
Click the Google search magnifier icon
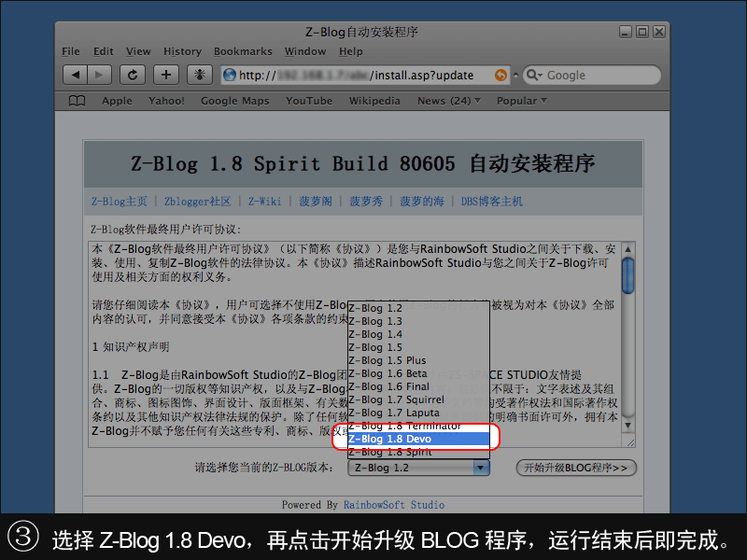coord(533,75)
